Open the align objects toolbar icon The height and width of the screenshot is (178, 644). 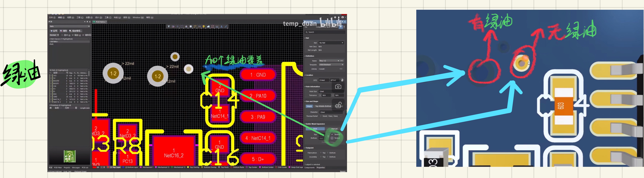[186, 27]
